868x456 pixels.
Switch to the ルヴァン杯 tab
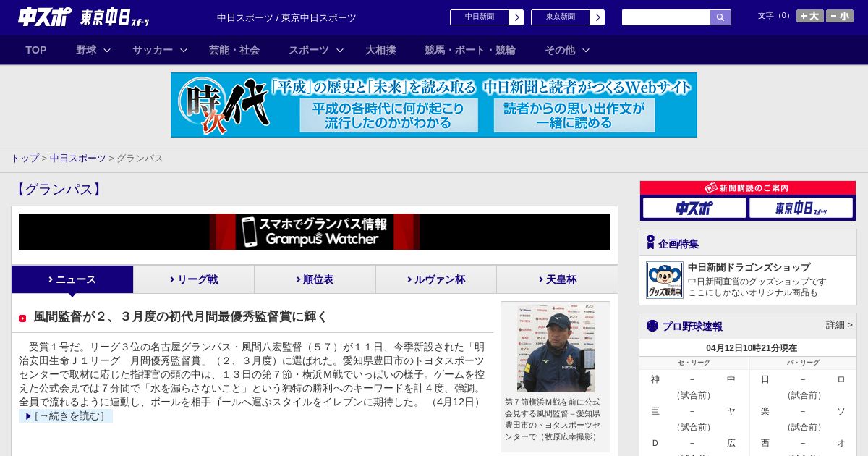coord(436,279)
